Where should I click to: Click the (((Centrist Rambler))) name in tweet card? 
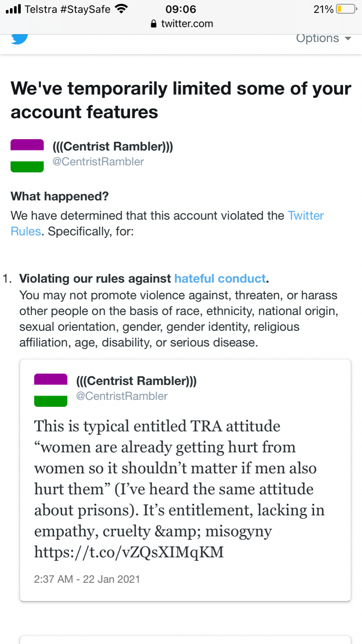point(136,381)
